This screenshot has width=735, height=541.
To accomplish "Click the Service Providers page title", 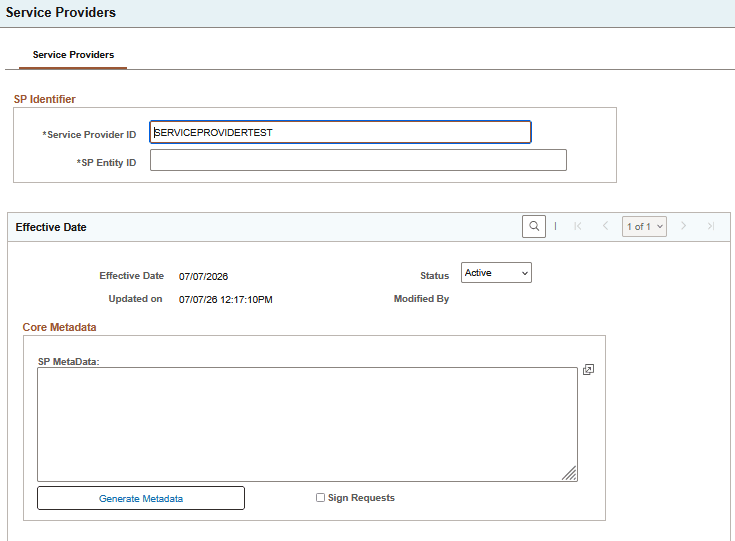I will [x=61, y=12].
